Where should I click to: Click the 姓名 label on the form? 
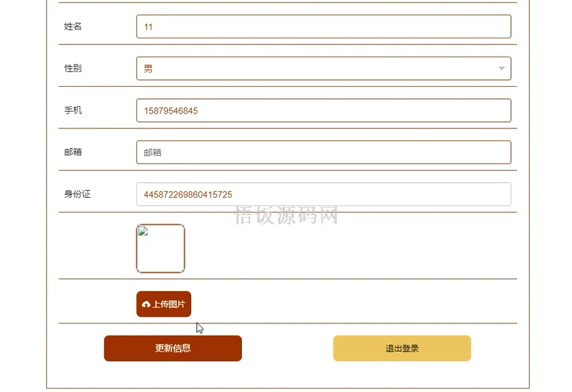[73, 26]
